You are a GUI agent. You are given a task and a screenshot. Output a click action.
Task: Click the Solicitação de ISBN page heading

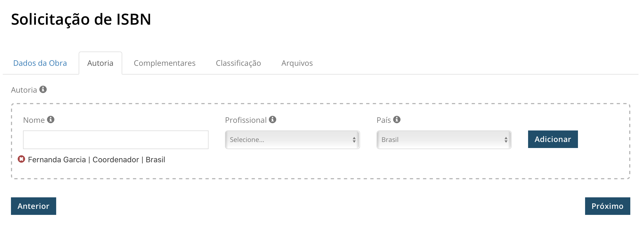coord(81,20)
